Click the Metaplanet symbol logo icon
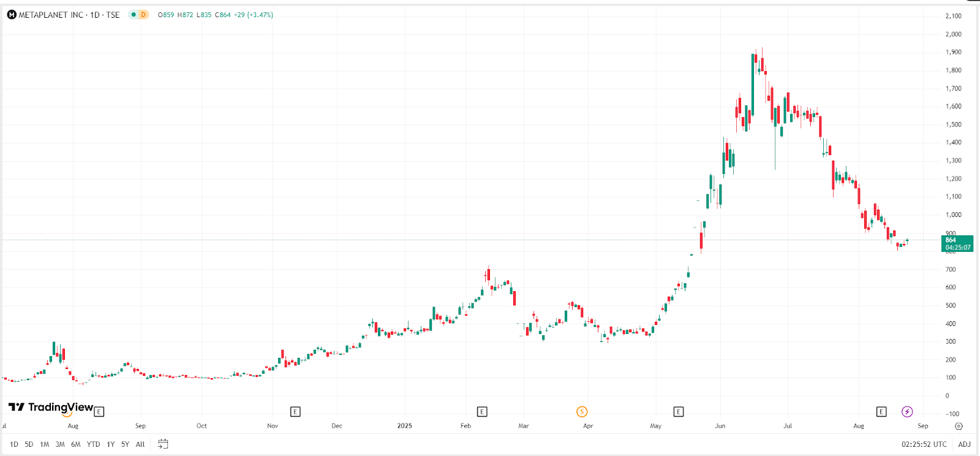 tap(12, 15)
